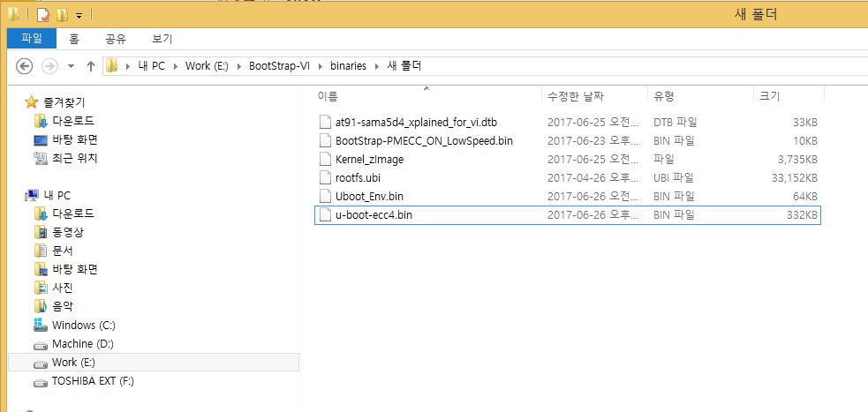Select BootStrap-PMECC_ON_LowSpeed.bin file
This screenshot has width=868, height=412.
pyautogui.click(x=424, y=140)
